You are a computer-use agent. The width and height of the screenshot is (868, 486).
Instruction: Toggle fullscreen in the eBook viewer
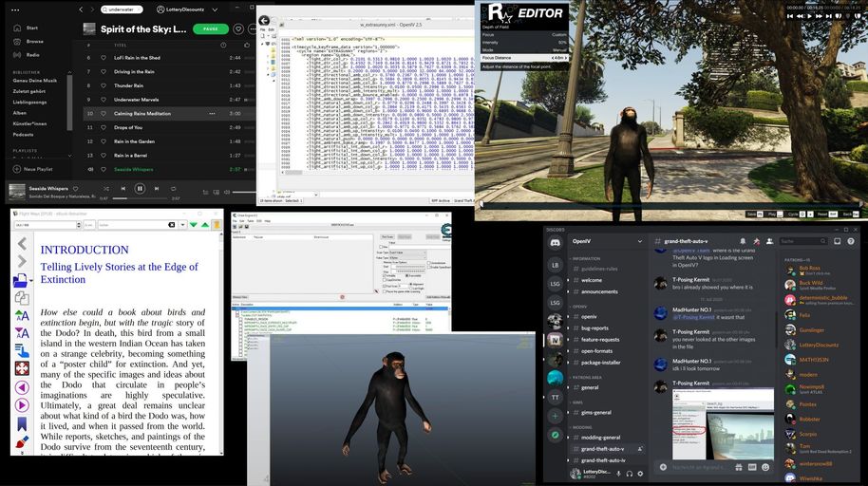[x=22, y=366]
